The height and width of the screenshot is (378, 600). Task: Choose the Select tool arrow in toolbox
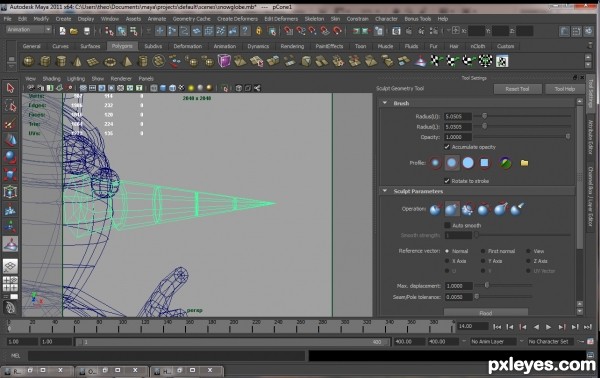coord(10,88)
